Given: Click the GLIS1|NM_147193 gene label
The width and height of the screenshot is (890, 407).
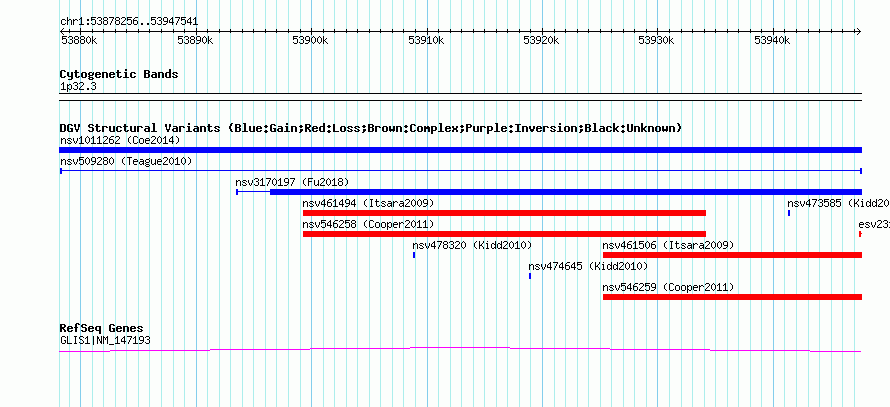Looking at the screenshot, I should click(x=105, y=341).
